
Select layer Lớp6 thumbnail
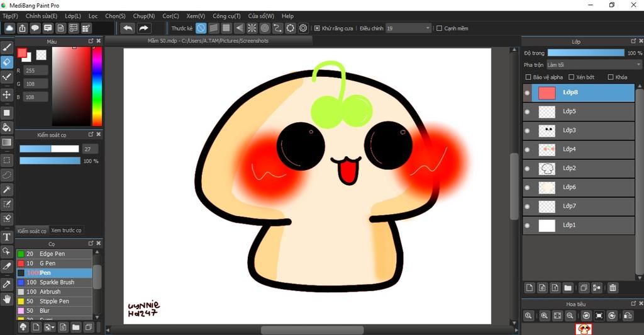(x=547, y=188)
